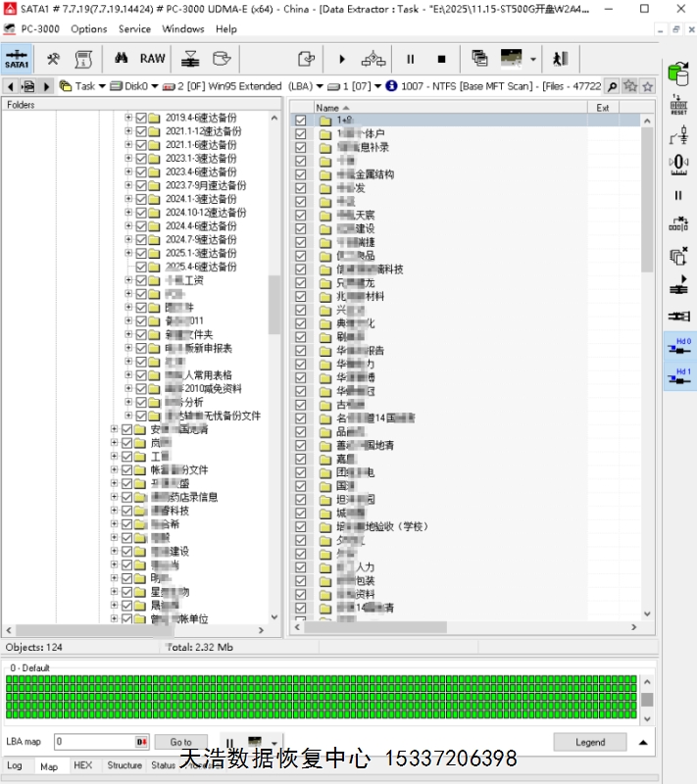Click the binoculars search icon
Screen dimensions: 697x784
tap(123, 59)
